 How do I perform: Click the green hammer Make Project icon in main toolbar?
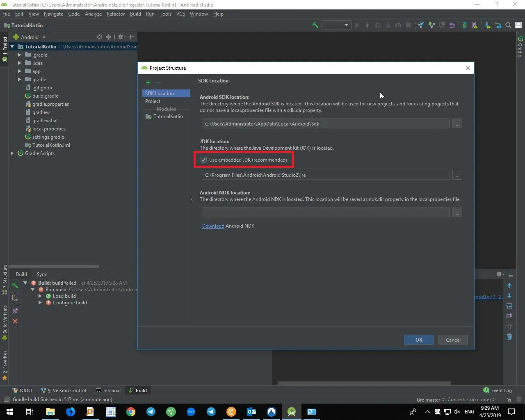click(315, 25)
